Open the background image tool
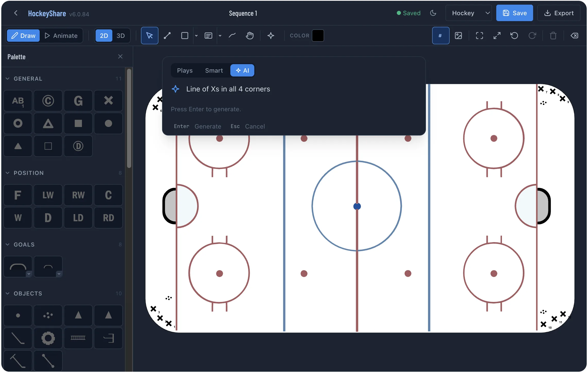588x373 pixels. coord(458,36)
